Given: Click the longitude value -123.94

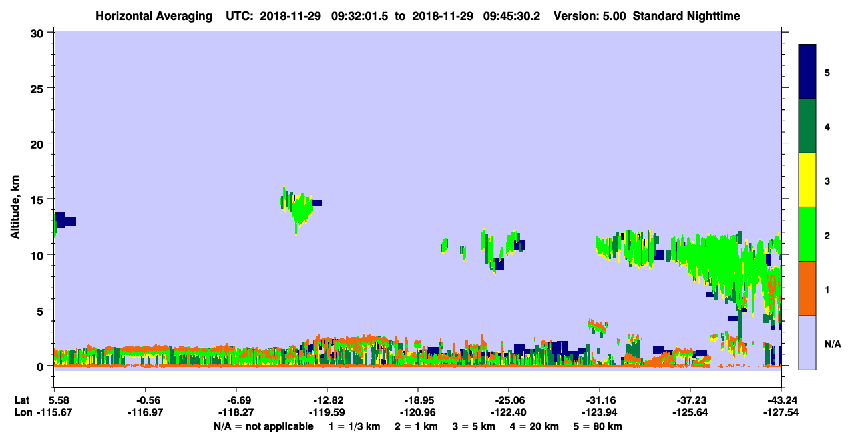Looking at the screenshot, I should pos(599,412).
